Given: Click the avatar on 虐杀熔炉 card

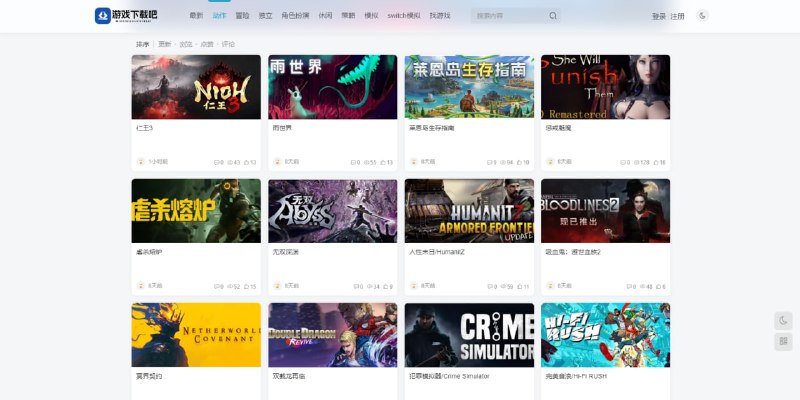Looking at the screenshot, I should point(141,286).
